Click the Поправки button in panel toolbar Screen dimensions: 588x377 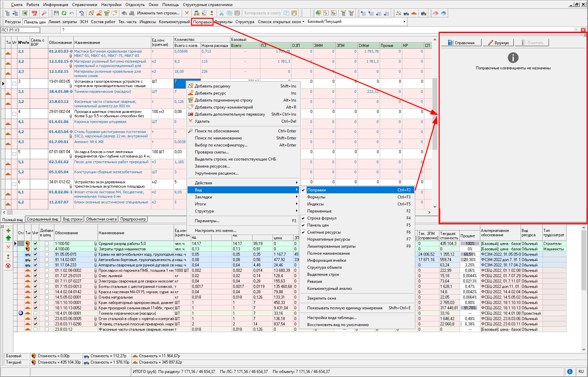click(202, 22)
